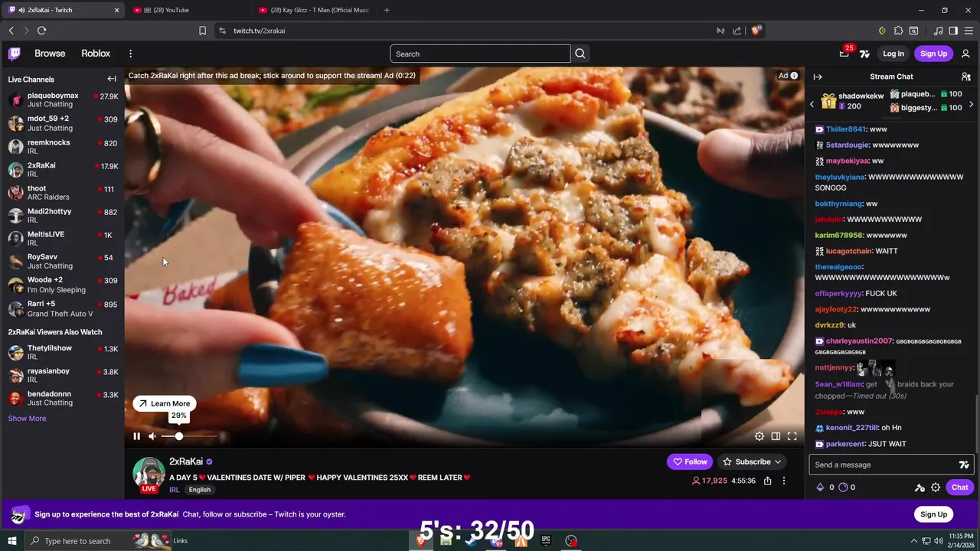Open the navigation more-options dots beside Roblox
Screen dimensions: 980x551
[130, 54]
